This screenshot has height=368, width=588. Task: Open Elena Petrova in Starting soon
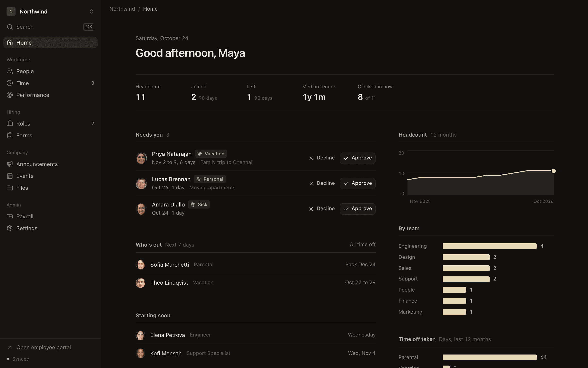click(255, 335)
